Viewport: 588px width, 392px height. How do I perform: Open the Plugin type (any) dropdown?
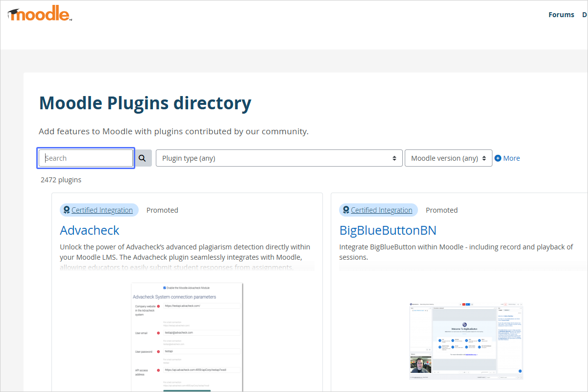pos(279,158)
